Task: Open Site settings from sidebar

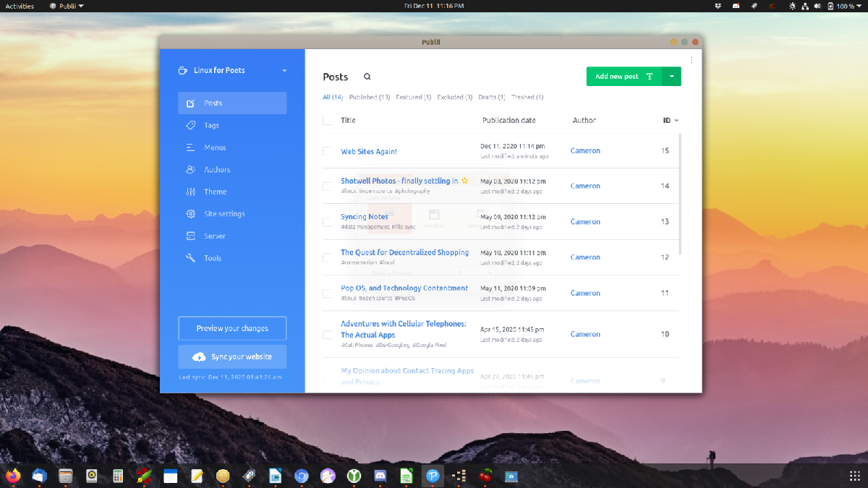Action: coord(224,214)
